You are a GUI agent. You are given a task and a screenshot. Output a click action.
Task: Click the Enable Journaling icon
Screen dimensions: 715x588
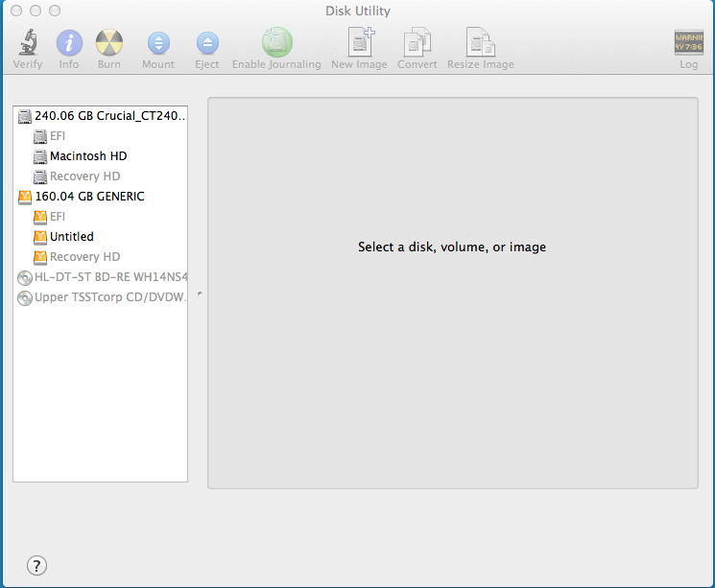click(x=276, y=42)
